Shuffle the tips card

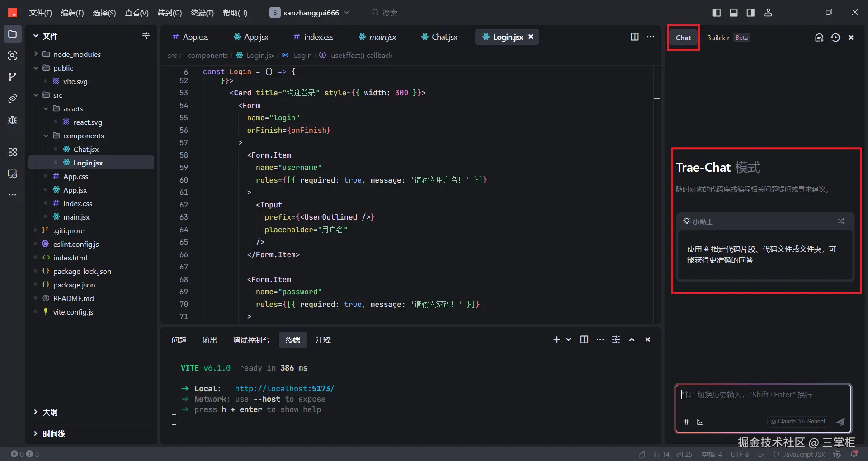841,221
